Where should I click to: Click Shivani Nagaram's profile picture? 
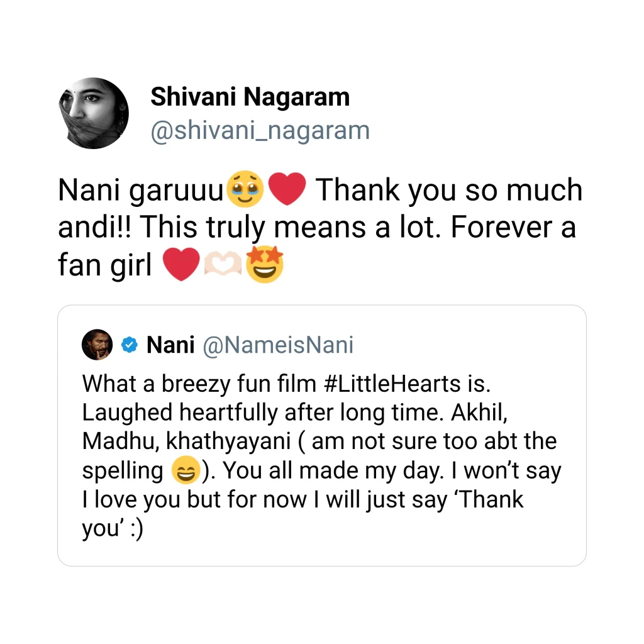pyautogui.click(x=93, y=113)
